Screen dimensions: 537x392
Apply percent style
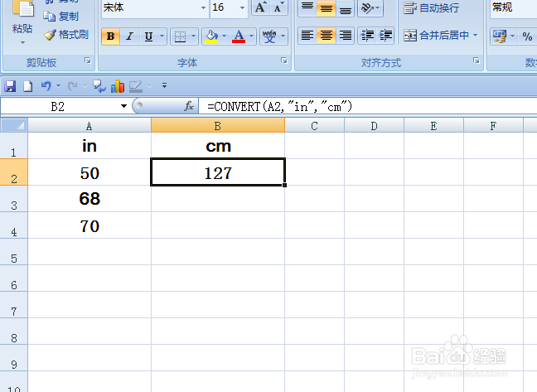[x=527, y=36]
